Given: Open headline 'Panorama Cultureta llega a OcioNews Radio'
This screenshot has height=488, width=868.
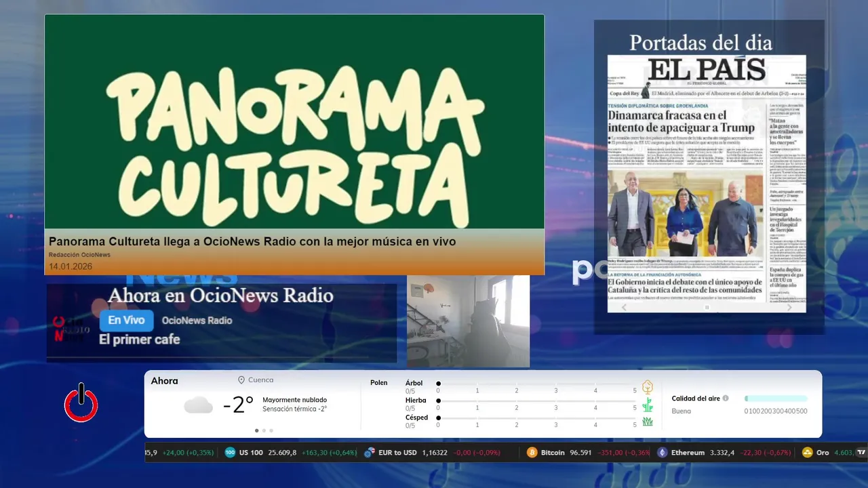Looking at the screenshot, I should pyautogui.click(x=252, y=241).
